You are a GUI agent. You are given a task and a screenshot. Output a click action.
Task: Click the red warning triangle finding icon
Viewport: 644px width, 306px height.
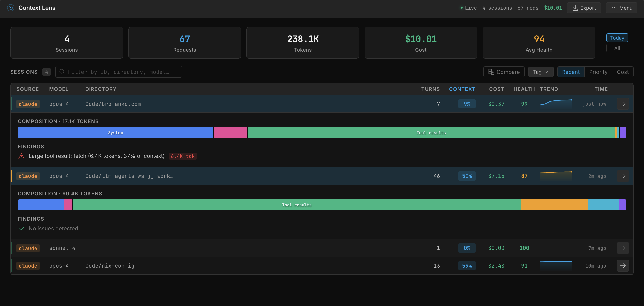[x=21, y=156]
